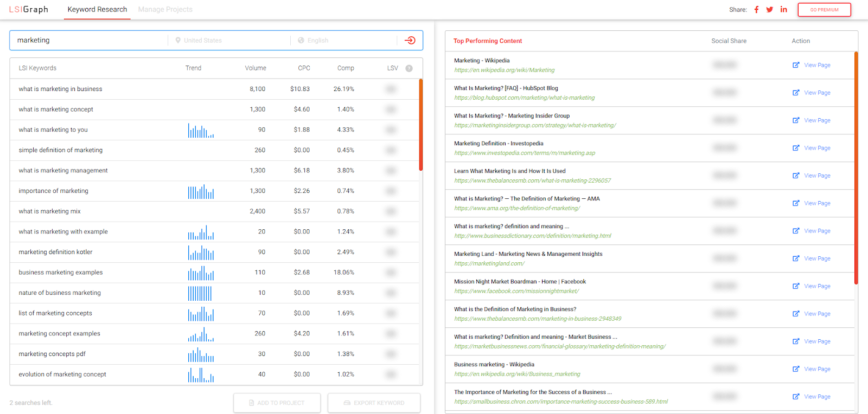Click 'Marketing Definition - Investopedia' title
868x414 pixels.
pyautogui.click(x=499, y=144)
